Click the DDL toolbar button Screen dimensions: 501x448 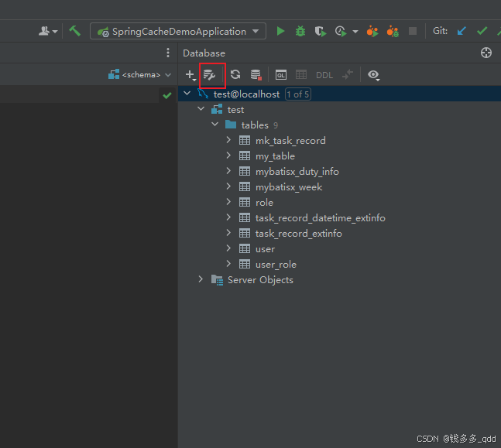324,75
